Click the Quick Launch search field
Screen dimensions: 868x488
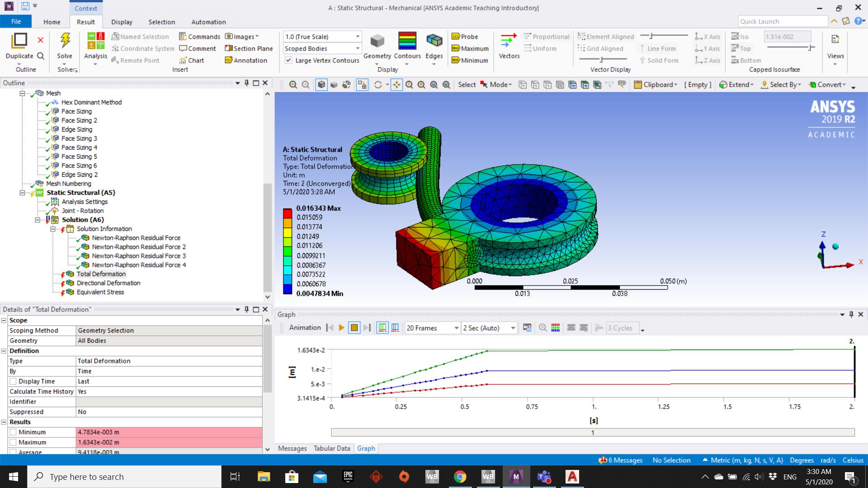(783, 21)
